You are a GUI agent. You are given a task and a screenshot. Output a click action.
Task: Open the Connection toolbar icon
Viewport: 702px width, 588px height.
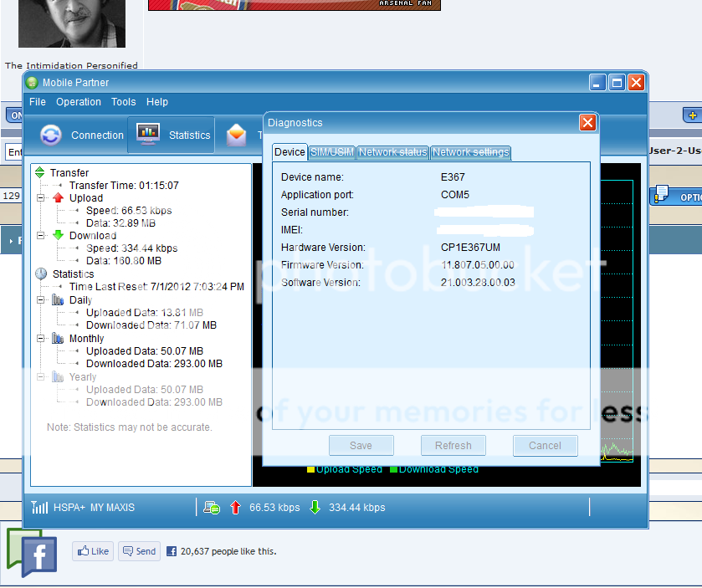coord(51,135)
